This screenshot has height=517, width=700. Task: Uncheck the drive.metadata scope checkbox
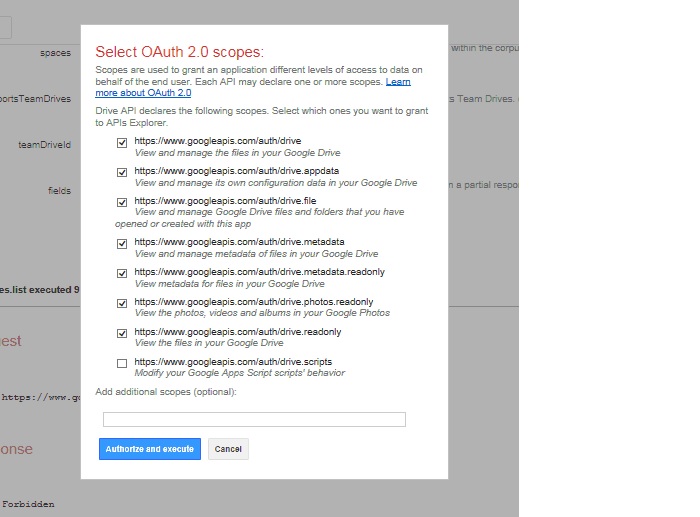pos(122,244)
